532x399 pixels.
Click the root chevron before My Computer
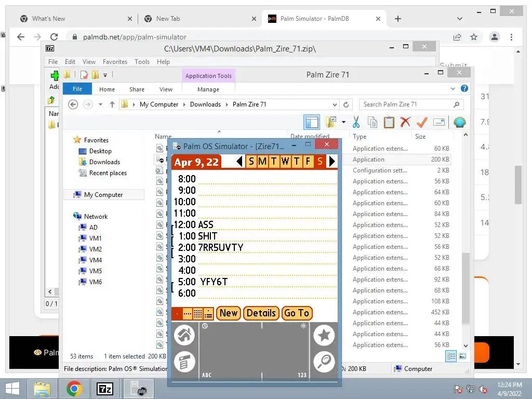coord(134,104)
